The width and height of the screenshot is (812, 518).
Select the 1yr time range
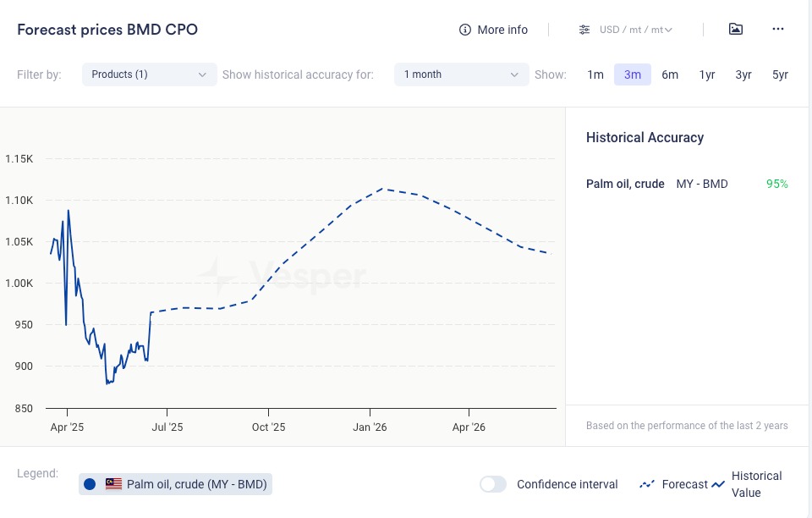(x=707, y=74)
